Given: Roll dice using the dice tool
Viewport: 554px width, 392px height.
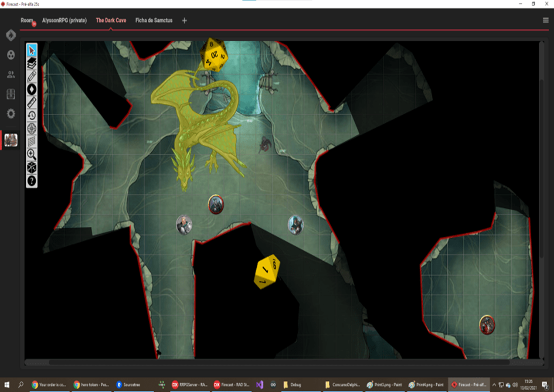Looking at the screenshot, I should [x=32, y=168].
